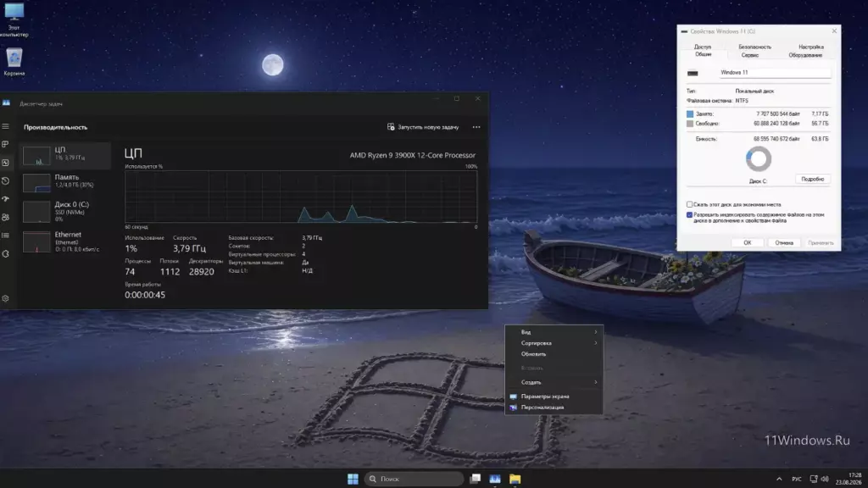Switch to Сервис tab in Properties dialog
Screen dimensions: 868x488
pos(749,55)
